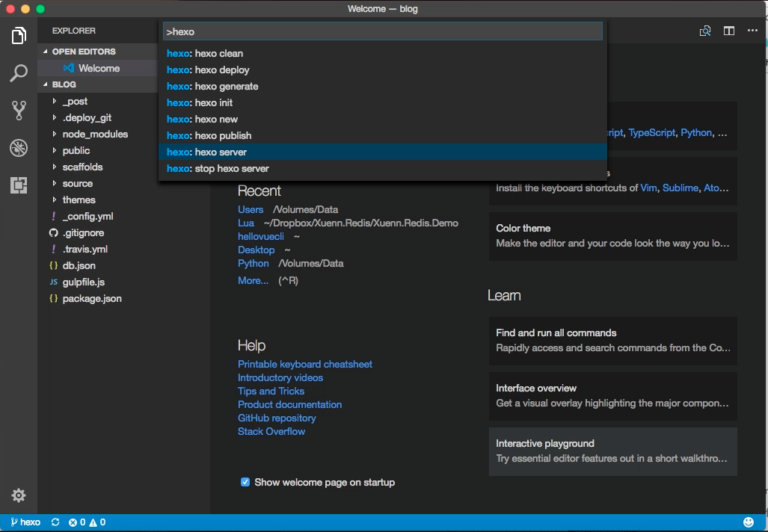Click the Python language support link

pyautogui.click(x=696, y=133)
